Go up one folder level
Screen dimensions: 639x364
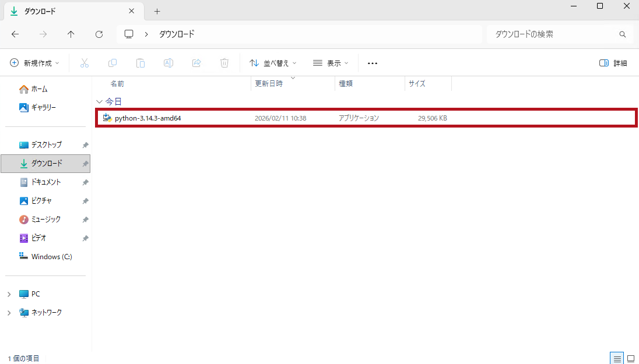[71, 34]
